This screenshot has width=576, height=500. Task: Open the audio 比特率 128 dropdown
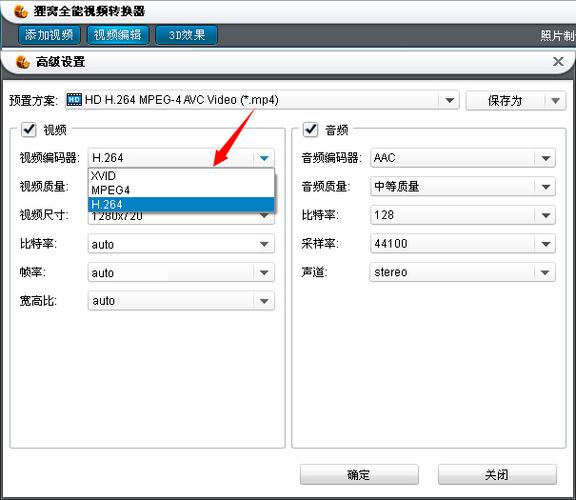[463, 215]
